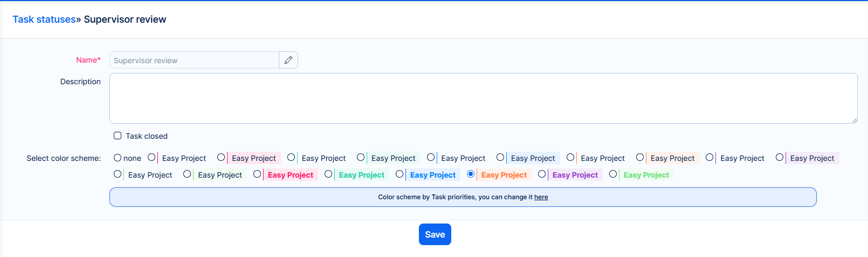Enable the Task closed checkbox
The width and height of the screenshot is (868, 257).
[x=118, y=136]
